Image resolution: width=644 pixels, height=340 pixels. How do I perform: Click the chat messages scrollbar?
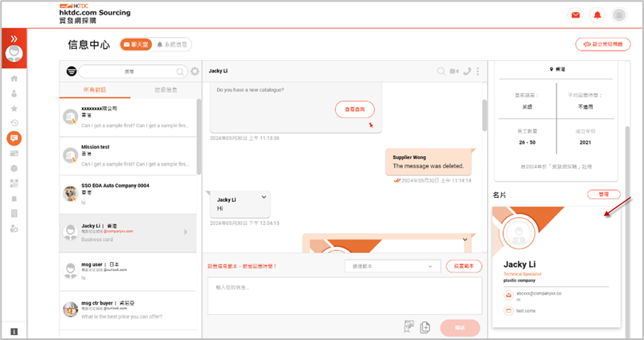pyautogui.click(x=485, y=116)
